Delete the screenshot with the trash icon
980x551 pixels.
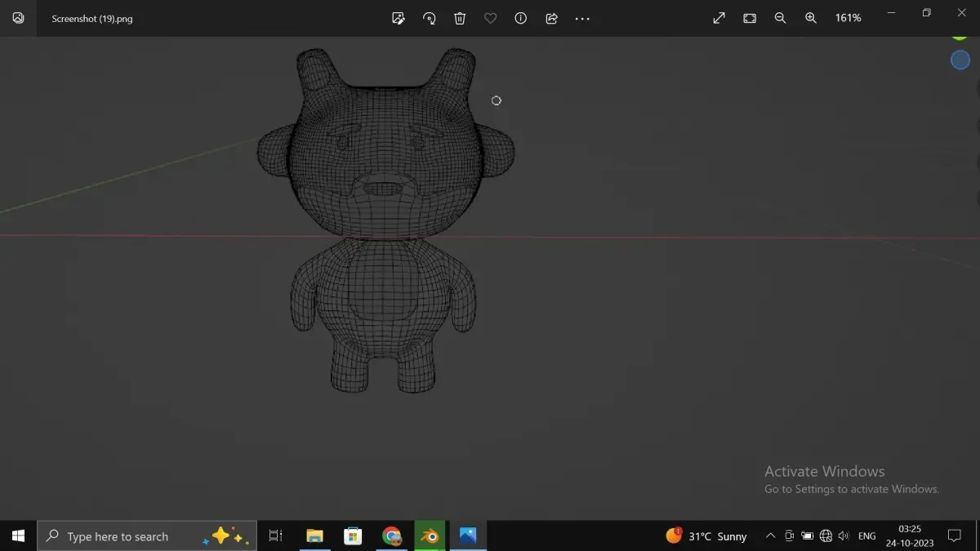(460, 18)
